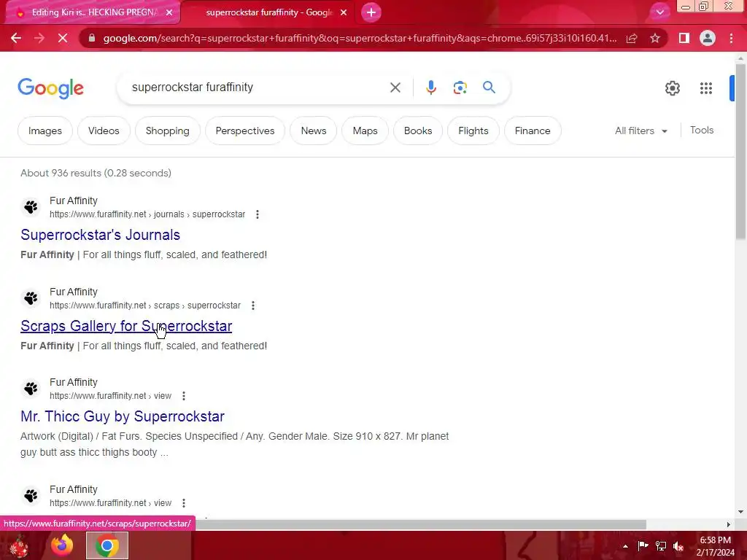Click the scraps › superrockstar URL breadcrumb
Image resolution: width=747 pixels, height=560 pixels.
(145, 306)
